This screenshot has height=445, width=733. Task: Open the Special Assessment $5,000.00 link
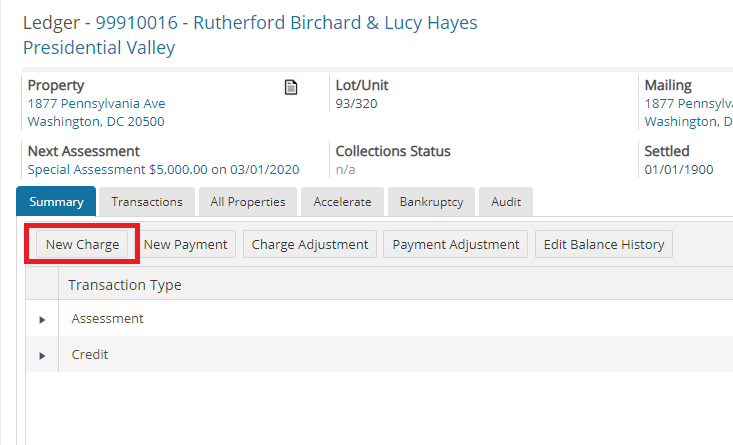pos(163,170)
